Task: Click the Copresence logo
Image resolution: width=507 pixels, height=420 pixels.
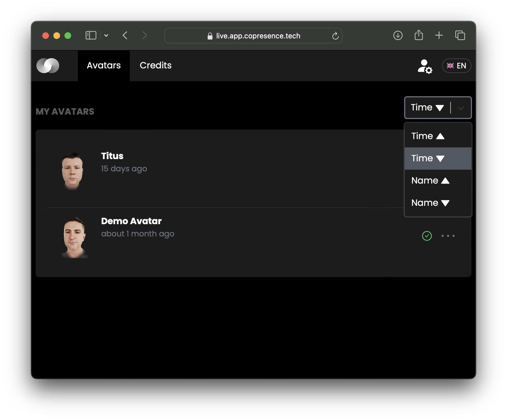Action: pos(48,66)
